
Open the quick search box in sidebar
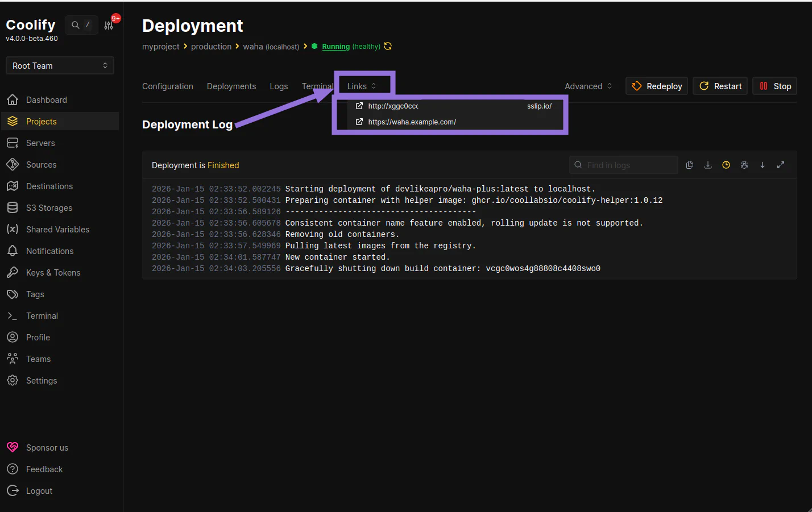click(81, 25)
